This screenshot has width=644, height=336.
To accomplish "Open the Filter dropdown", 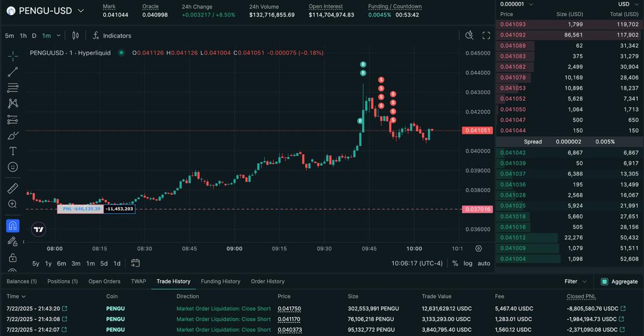I will click(x=575, y=281).
